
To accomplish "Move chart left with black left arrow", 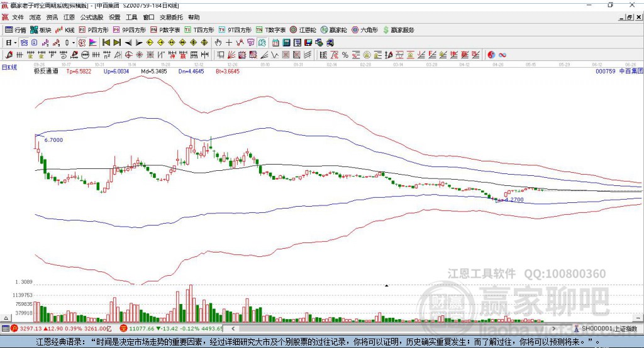I will 128,43.
